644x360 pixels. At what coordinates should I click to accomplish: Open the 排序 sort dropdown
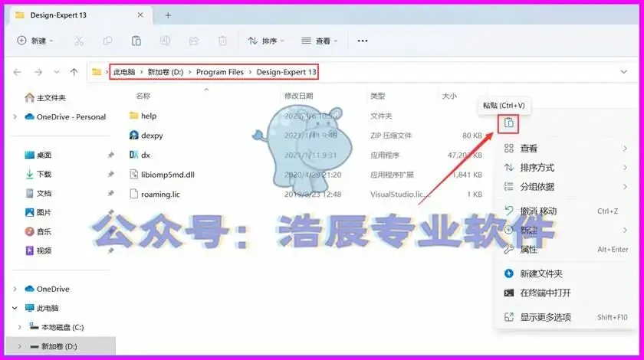click(266, 41)
